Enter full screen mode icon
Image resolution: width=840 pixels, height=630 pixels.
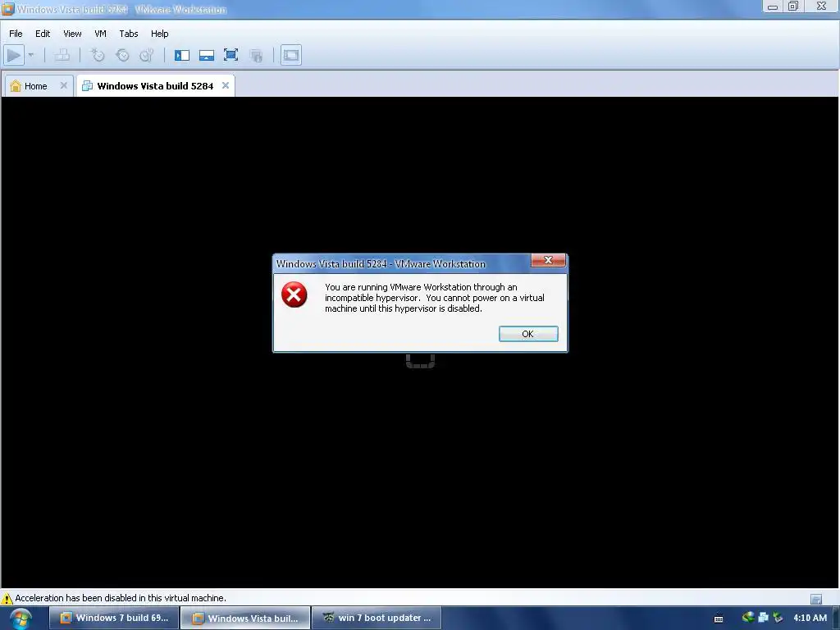click(x=231, y=55)
